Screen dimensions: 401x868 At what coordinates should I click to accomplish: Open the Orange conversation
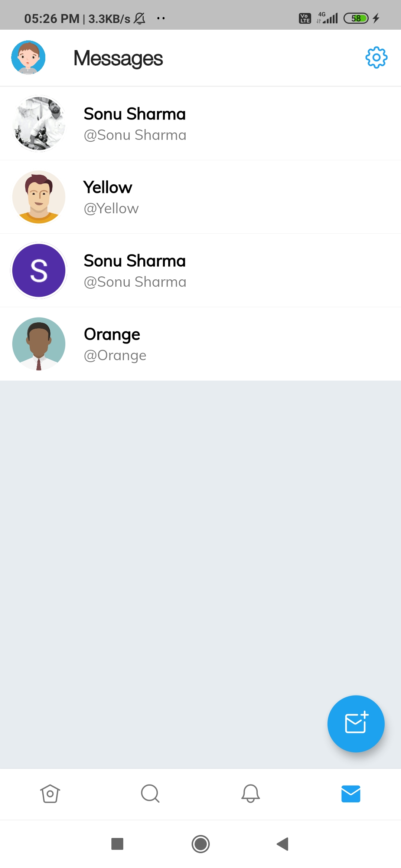click(x=200, y=344)
